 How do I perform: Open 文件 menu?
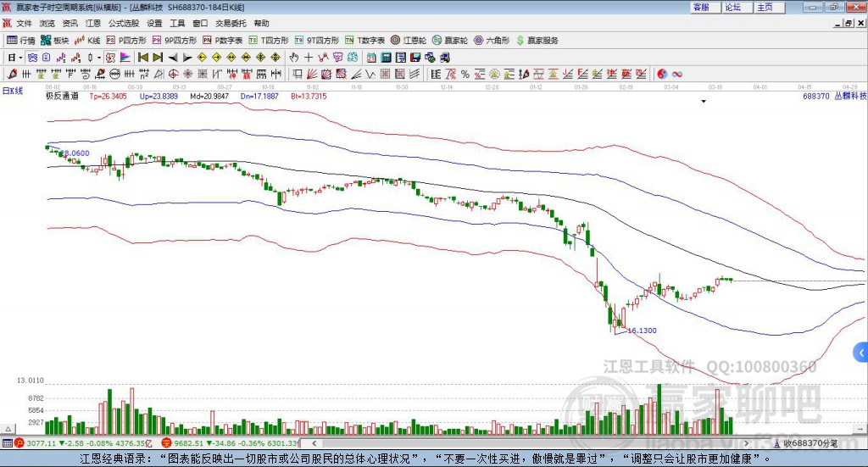coord(25,23)
